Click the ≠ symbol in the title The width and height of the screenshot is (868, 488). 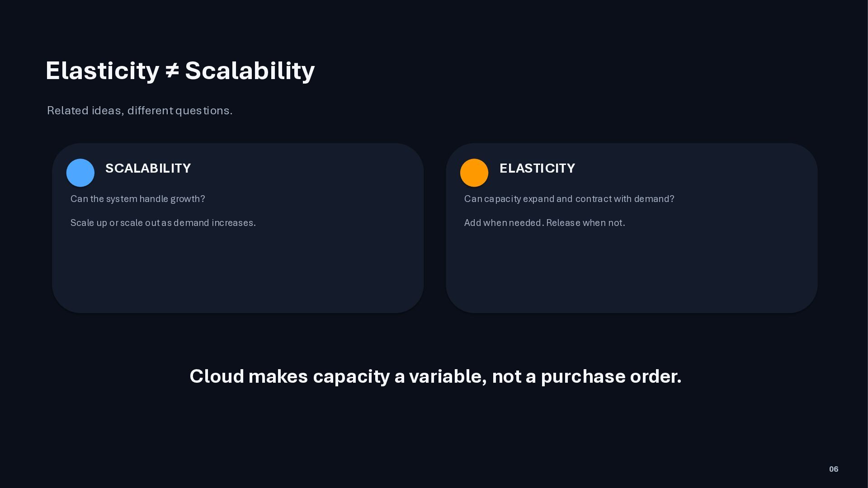(x=172, y=71)
